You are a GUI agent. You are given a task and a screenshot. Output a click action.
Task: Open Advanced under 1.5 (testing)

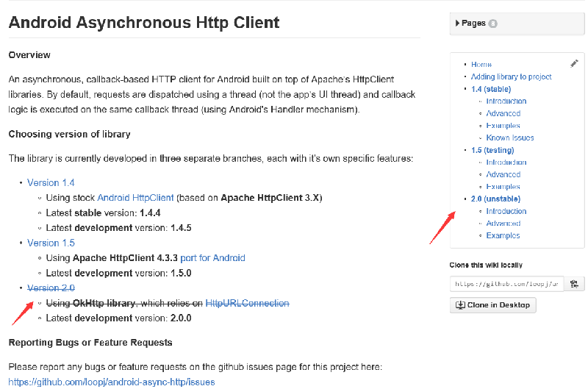tap(503, 174)
